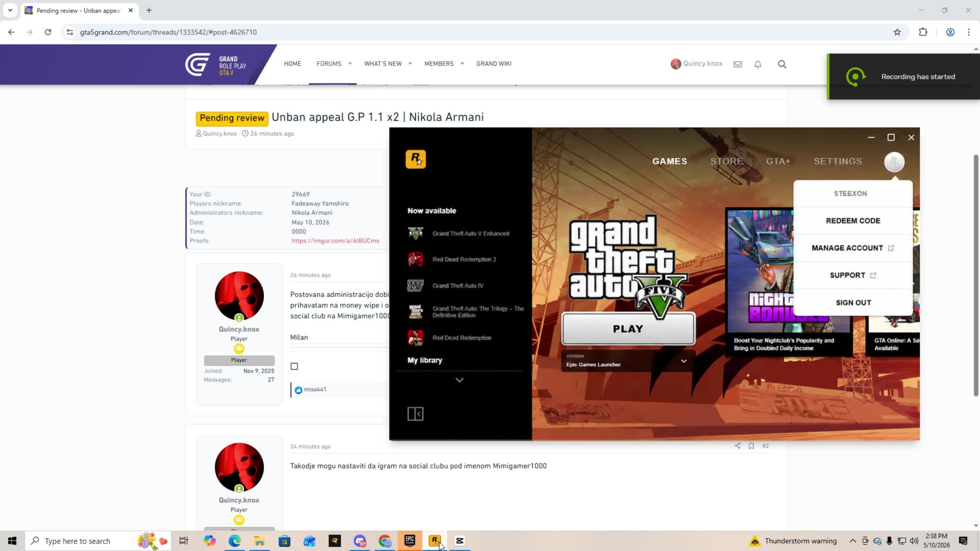Open Task View on the taskbar
980x551 pixels.
coord(184,541)
